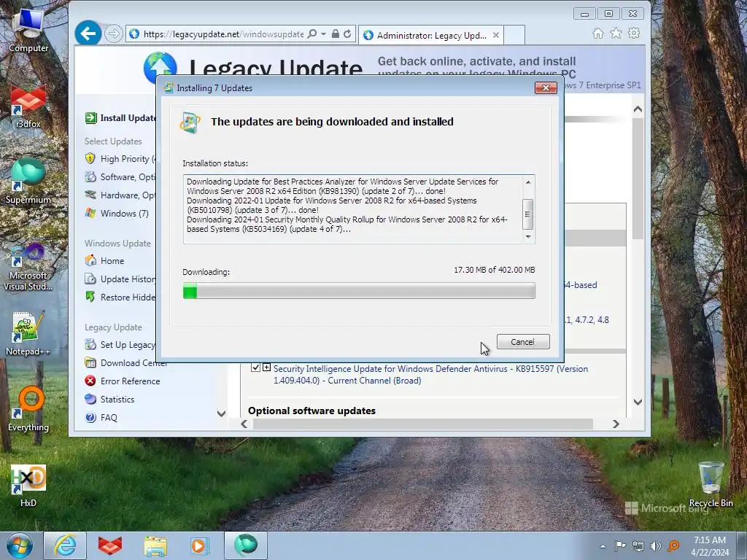The width and height of the screenshot is (747, 560).
Task: Show hidden system tray icons
Action: tap(603, 546)
